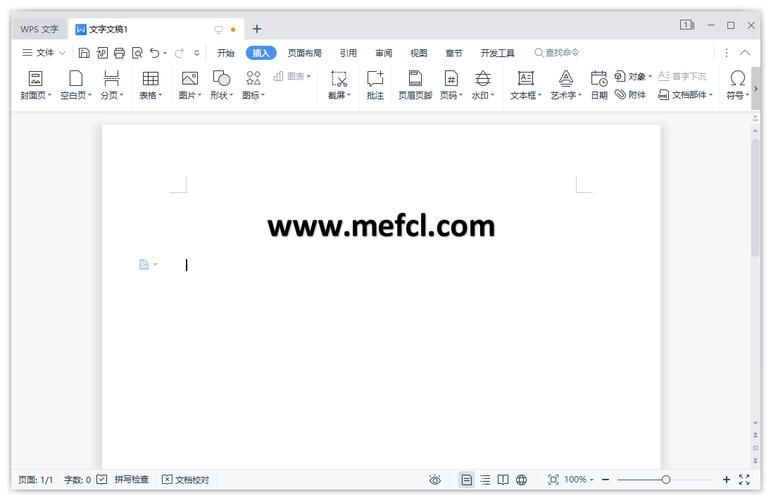
Task: Open a new document tab with plus
Action: tap(257, 29)
